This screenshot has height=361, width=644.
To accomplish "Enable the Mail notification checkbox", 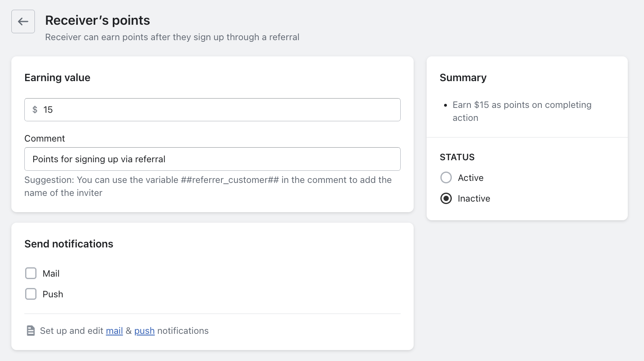I will pyautogui.click(x=31, y=273).
